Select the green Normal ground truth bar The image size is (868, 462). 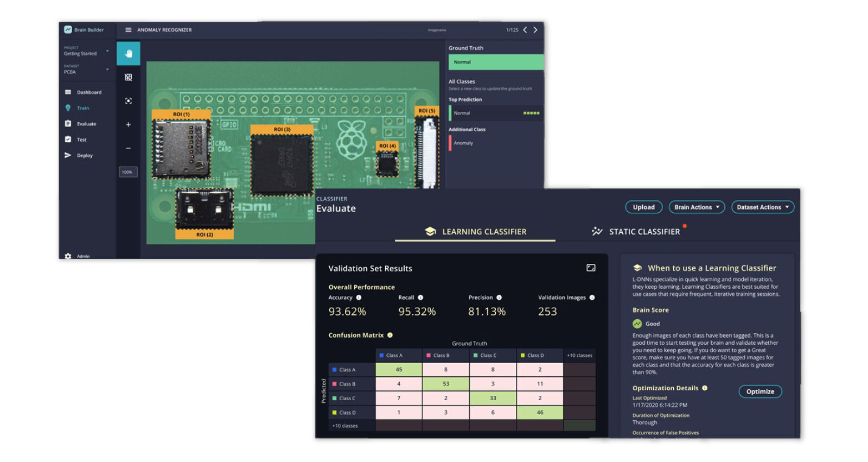pos(496,62)
